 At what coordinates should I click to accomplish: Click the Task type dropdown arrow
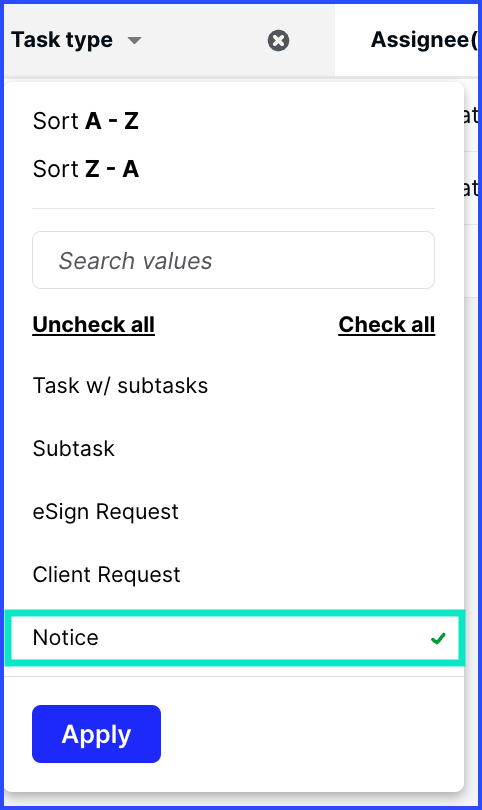[134, 40]
